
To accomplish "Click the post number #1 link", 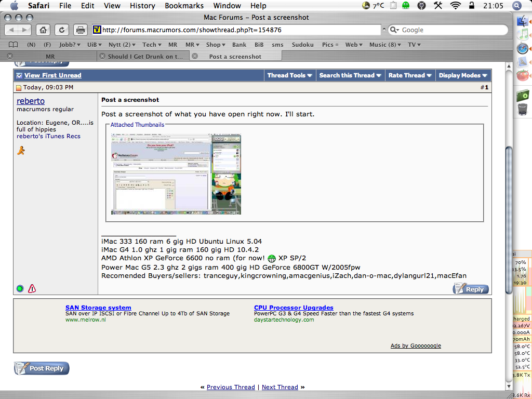I will (485, 87).
